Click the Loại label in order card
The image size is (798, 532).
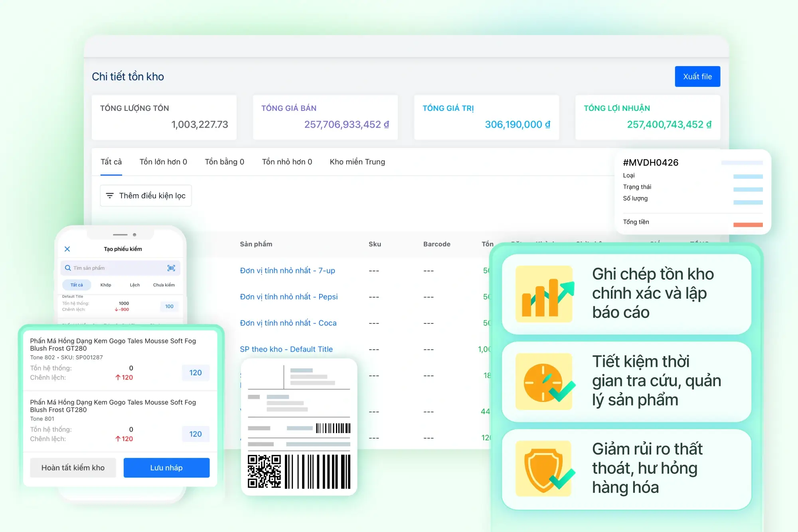pos(629,175)
